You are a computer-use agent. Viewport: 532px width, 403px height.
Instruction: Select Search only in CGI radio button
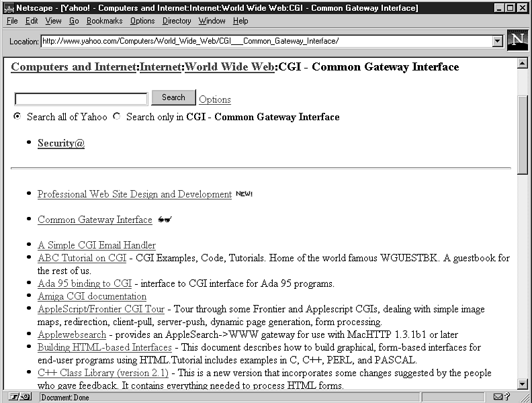click(117, 116)
